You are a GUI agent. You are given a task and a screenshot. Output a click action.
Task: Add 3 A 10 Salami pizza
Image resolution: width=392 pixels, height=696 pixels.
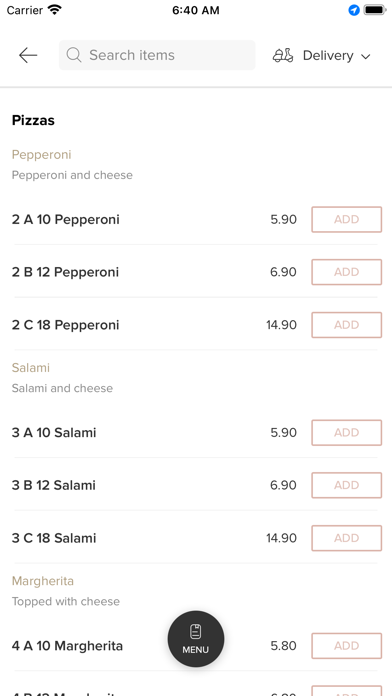point(347,432)
